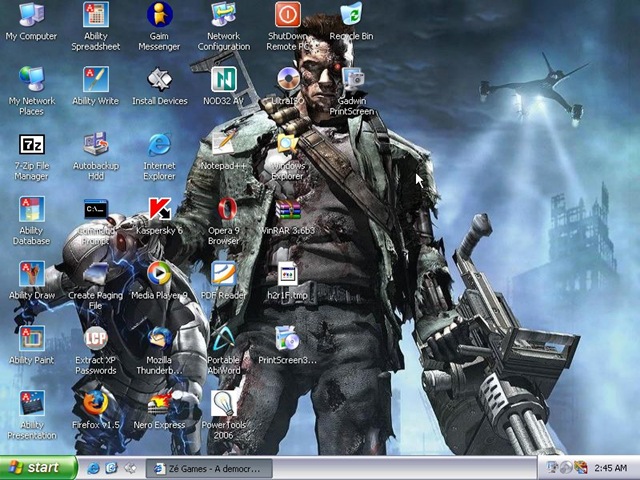Select the Gaim Messenger icon
640x480 pixels.
[160, 14]
